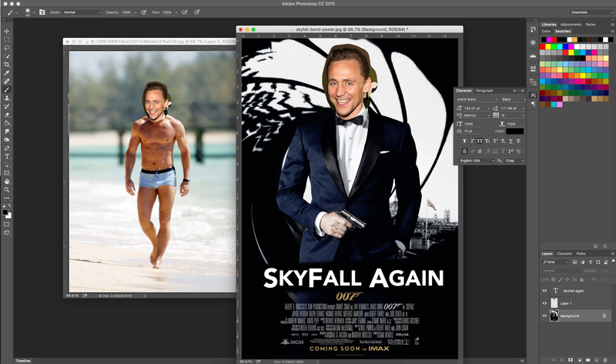The image size is (616, 364).
Task: Switch to the Styles tab
Action: point(591,25)
